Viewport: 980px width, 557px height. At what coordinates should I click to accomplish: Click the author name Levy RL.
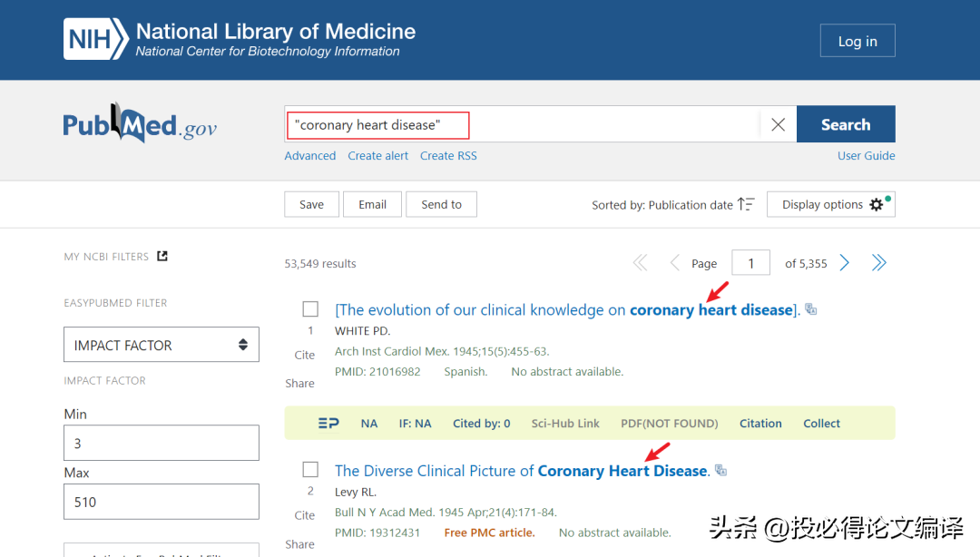pyautogui.click(x=356, y=492)
